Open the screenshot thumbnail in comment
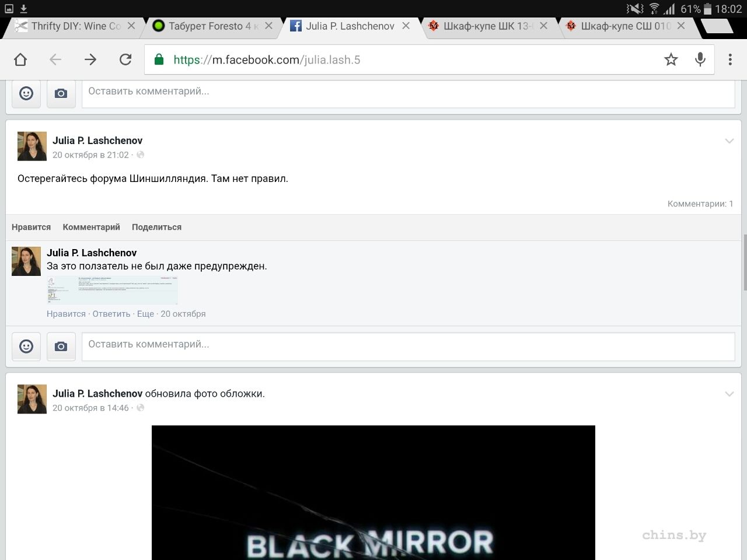The width and height of the screenshot is (747, 560). 112,290
